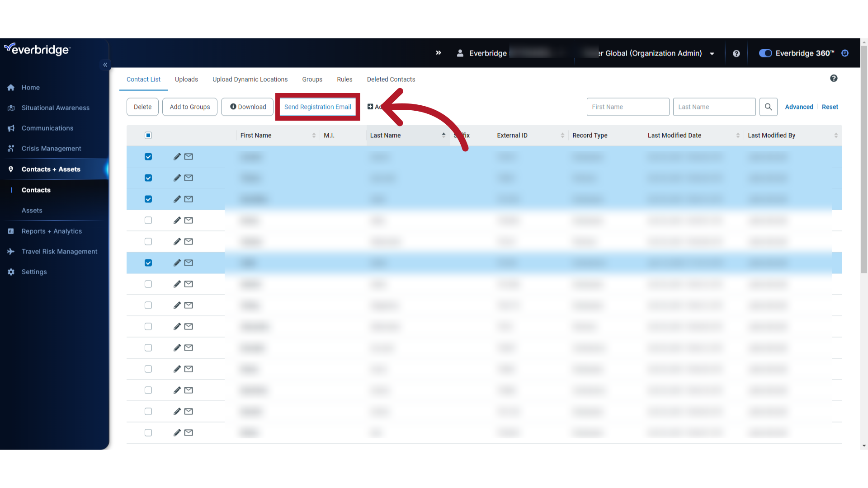Open help question mark in top header
Viewport: 868px width, 488px height.
(736, 53)
